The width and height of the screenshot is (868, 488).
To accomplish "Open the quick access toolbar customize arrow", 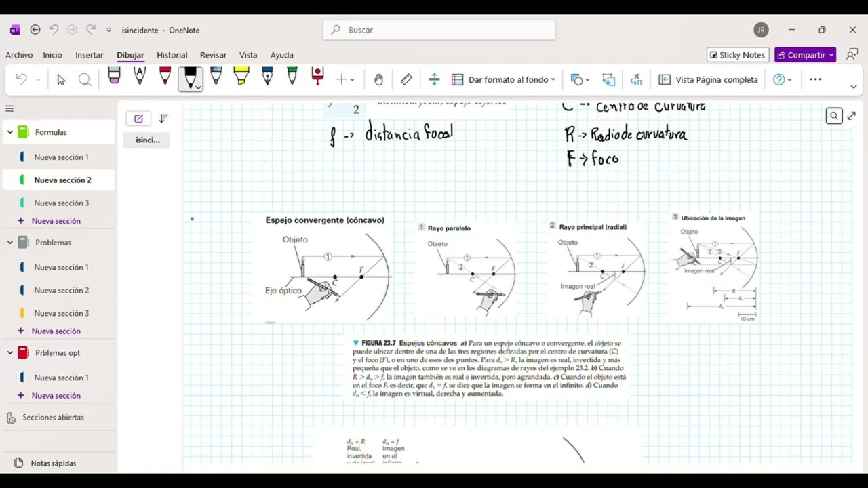I will click(x=108, y=30).
